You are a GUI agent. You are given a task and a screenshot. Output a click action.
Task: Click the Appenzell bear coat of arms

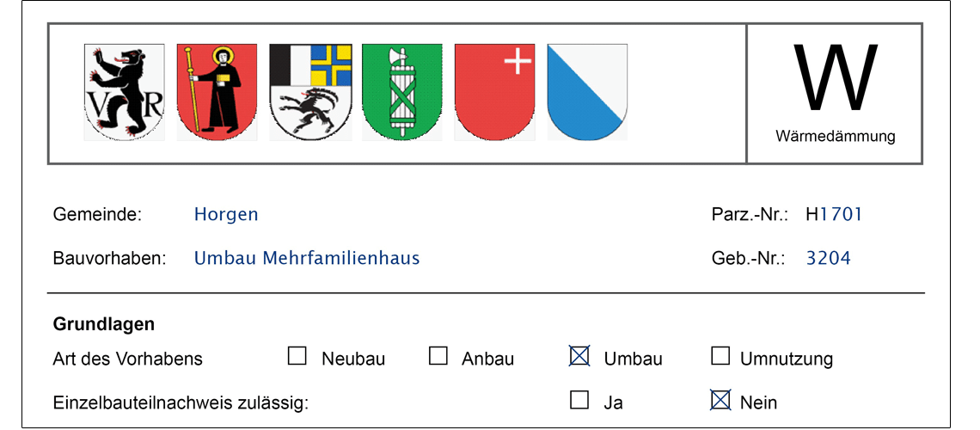coord(125,92)
